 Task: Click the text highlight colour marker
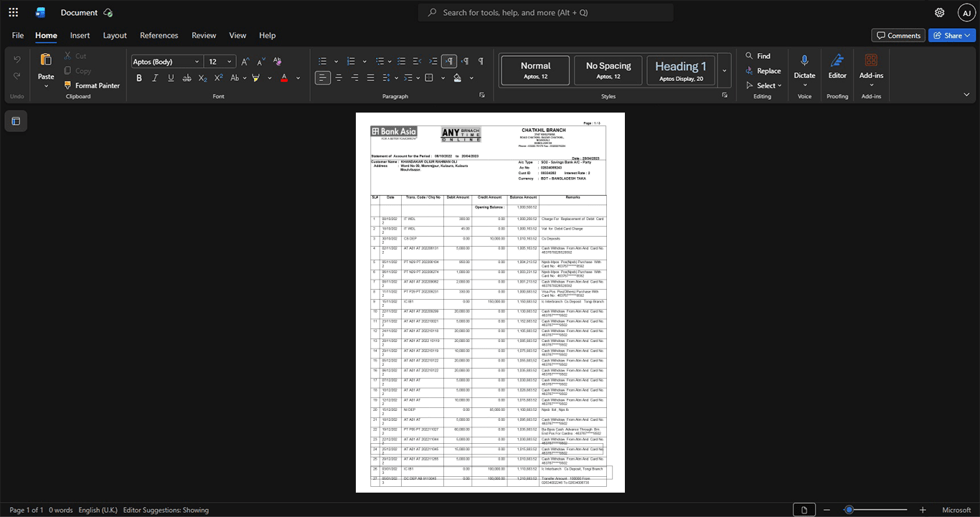(256, 77)
